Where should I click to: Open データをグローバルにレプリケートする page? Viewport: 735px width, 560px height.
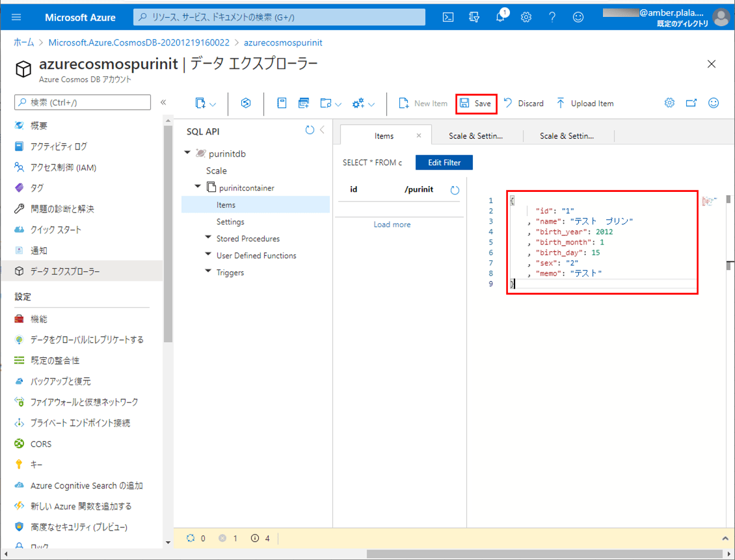[x=87, y=340]
